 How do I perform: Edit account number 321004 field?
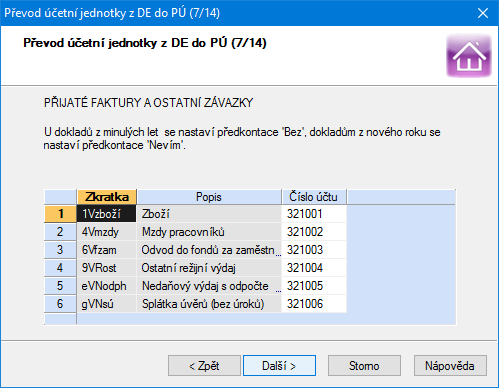click(314, 268)
